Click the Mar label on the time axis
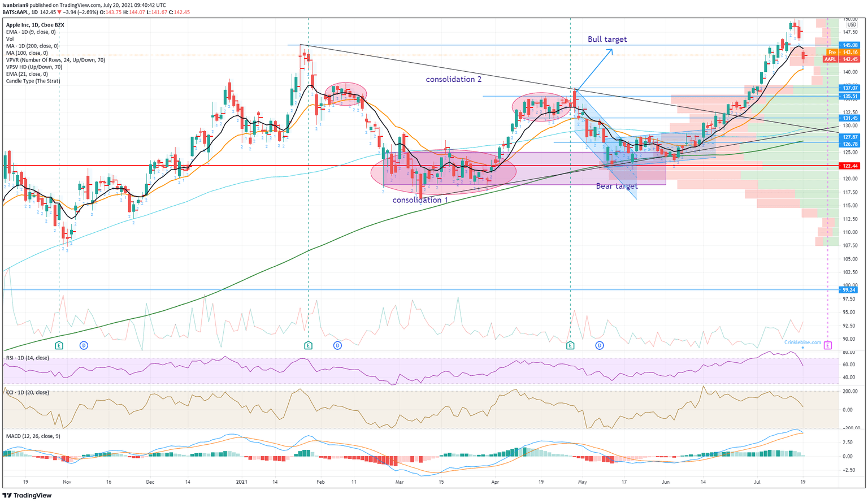 pos(400,482)
